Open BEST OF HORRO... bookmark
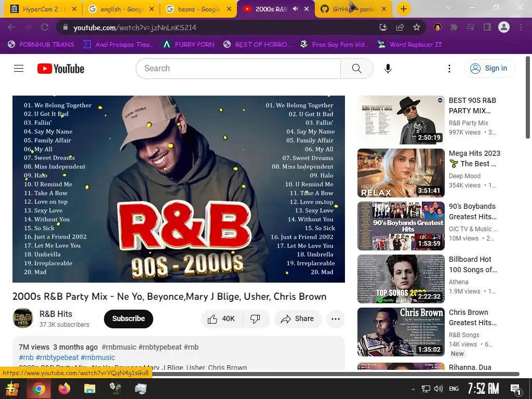The width and height of the screenshot is (532, 399). [x=257, y=45]
